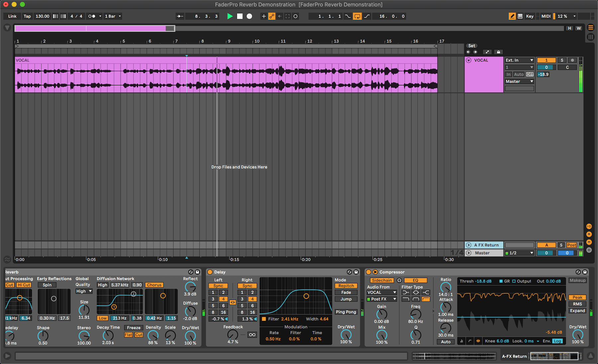Start playback with the green Play button

tap(230, 16)
